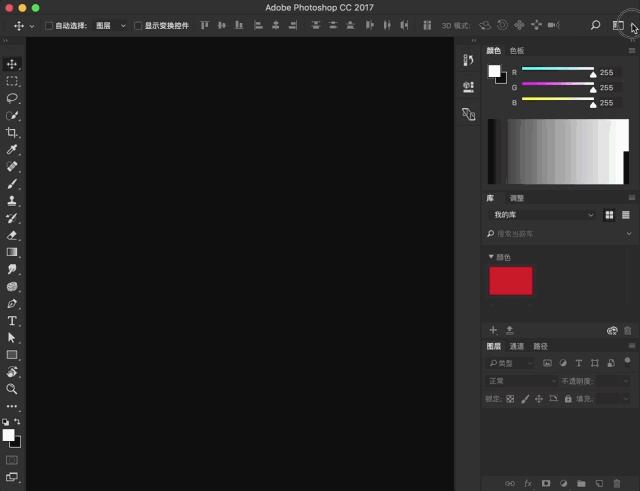
Task: Select the Horizontal Type tool
Action: click(12, 321)
